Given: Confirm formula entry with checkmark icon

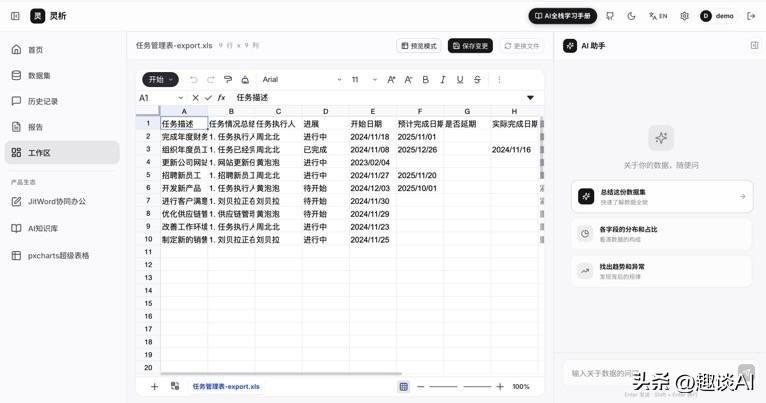Looking at the screenshot, I should coord(208,98).
